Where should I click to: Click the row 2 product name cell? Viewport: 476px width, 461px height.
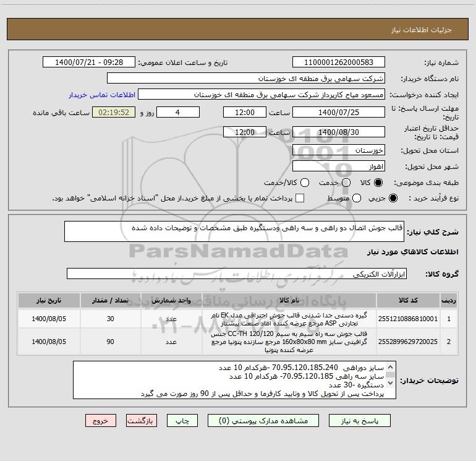tap(289, 342)
